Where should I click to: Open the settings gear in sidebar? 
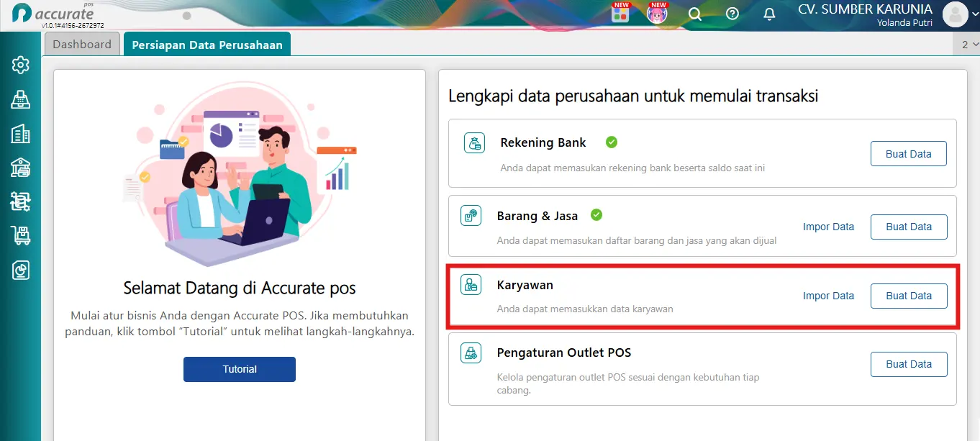[x=21, y=65]
